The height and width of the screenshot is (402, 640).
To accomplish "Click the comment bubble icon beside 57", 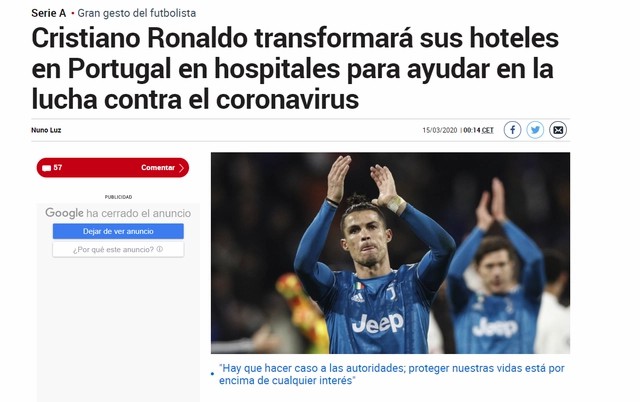I will [47, 168].
